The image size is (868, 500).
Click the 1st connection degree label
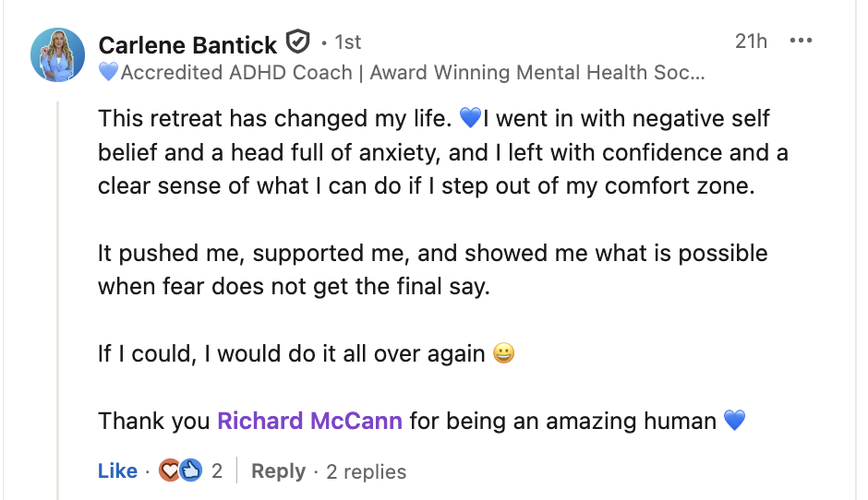click(x=347, y=42)
